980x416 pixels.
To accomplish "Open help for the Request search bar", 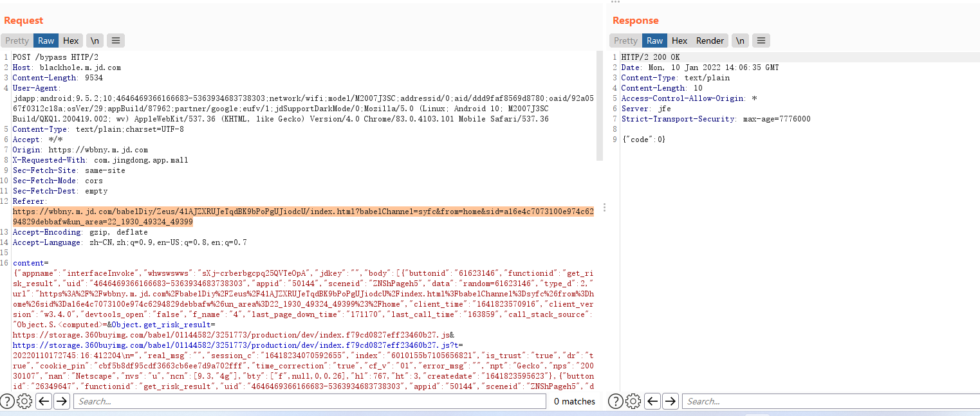I will tap(7, 401).
